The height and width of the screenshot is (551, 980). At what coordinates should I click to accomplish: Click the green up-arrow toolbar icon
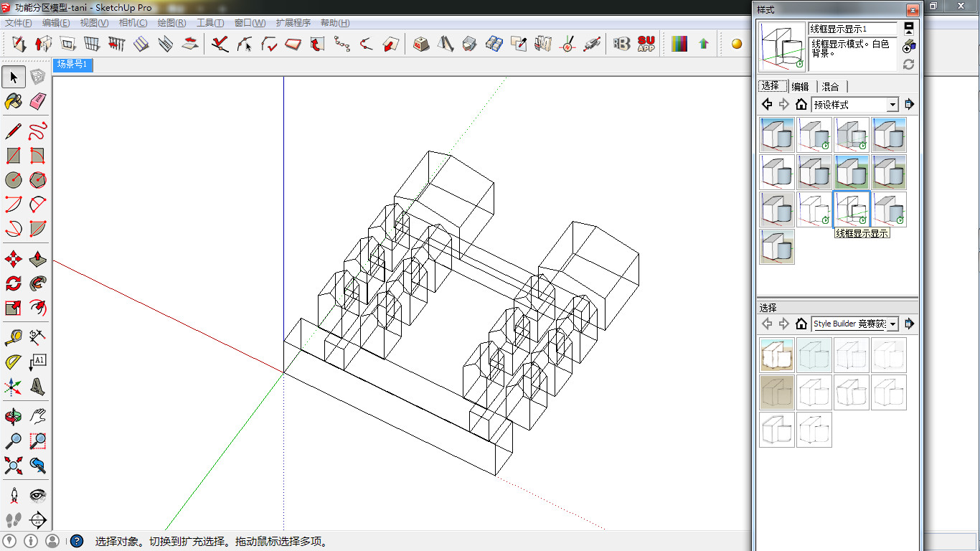703,44
